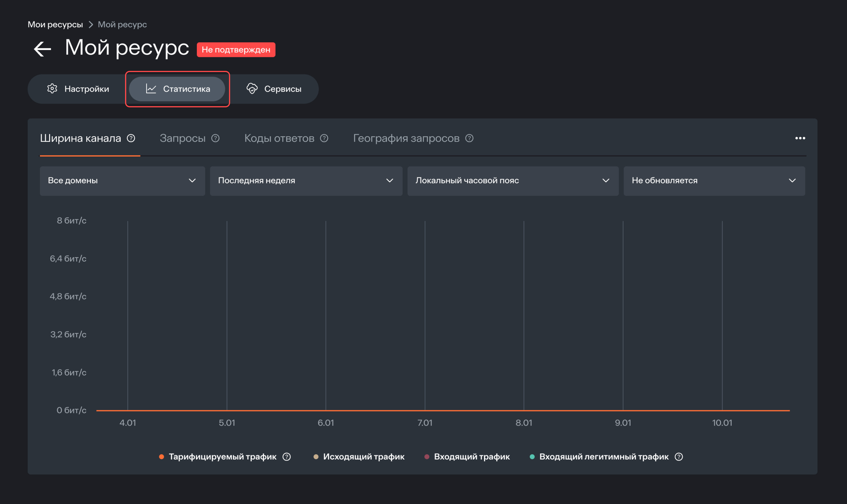Click help icon next to Запросы
This screenshot has height=504, width=847.
coord(215,138)
